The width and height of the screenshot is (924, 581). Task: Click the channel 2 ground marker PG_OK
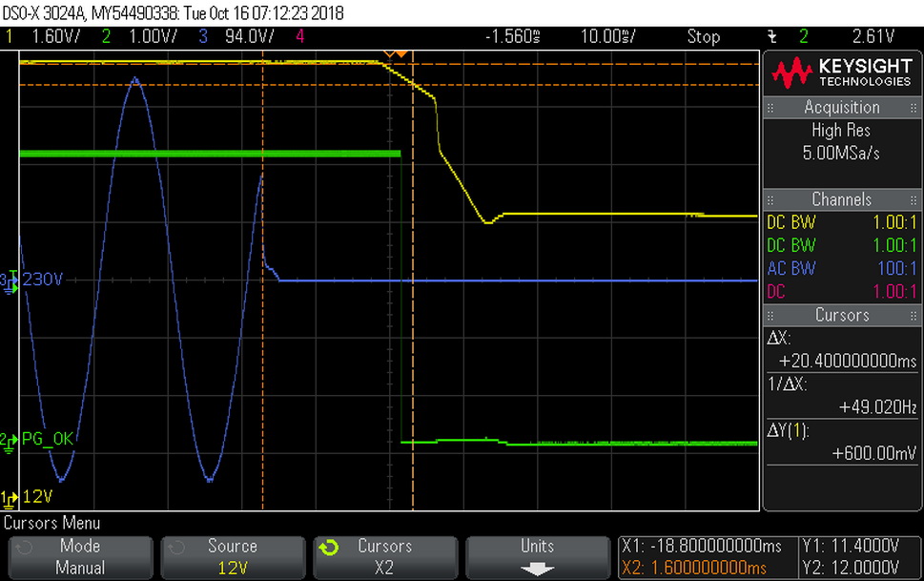(x=9, y=442)
